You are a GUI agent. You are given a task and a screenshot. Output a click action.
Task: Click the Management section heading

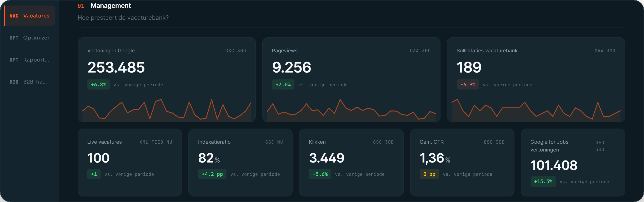(x=110, y=6)
